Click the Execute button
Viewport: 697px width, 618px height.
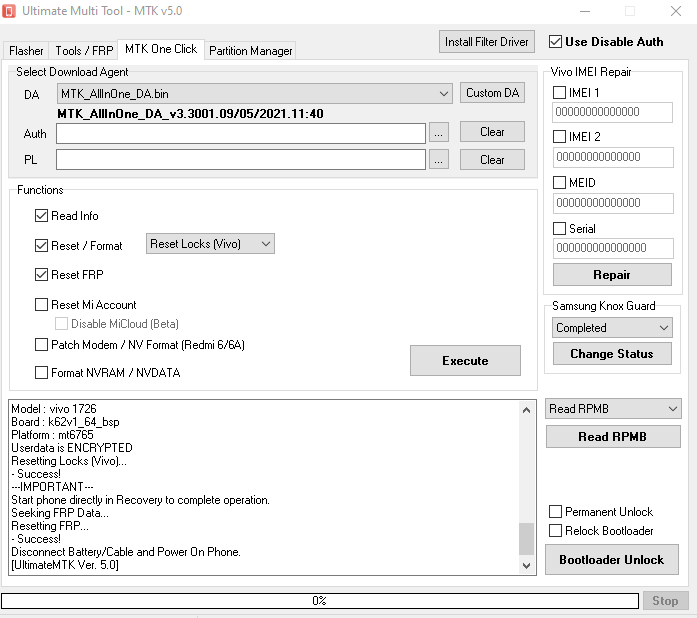pos(465,361)
